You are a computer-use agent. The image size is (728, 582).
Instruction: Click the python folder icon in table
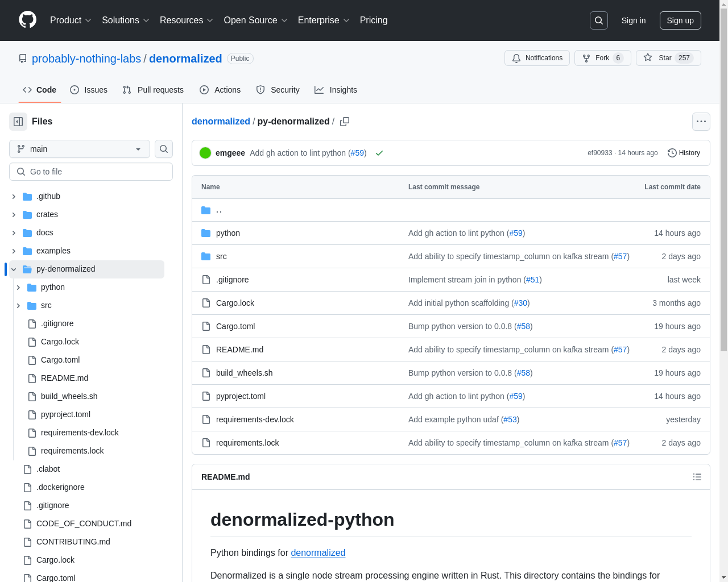tap(206, 233)
